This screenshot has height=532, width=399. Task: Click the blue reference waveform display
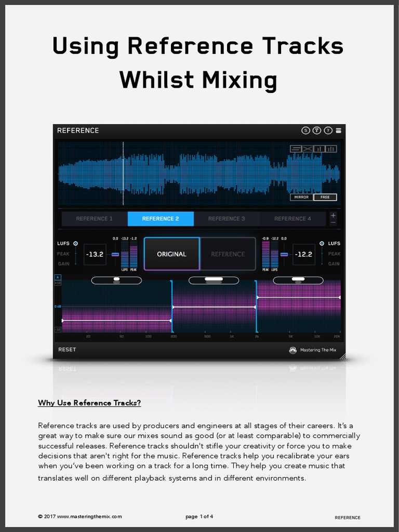tap(199, 174)
